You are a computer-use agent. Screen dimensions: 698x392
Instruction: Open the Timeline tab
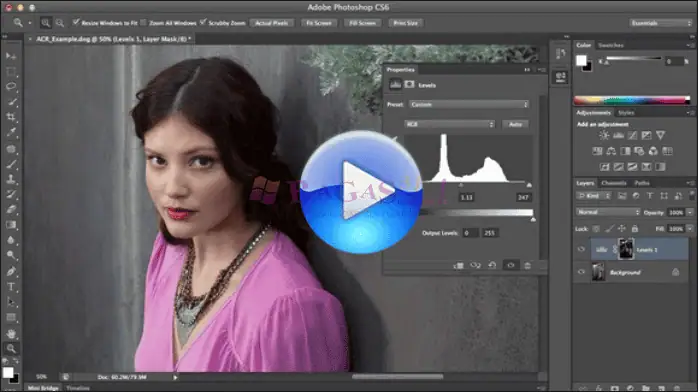78,388
